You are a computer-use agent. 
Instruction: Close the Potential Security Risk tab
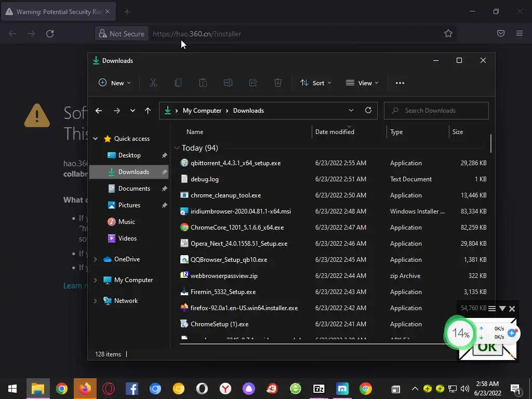pos(108,11)
